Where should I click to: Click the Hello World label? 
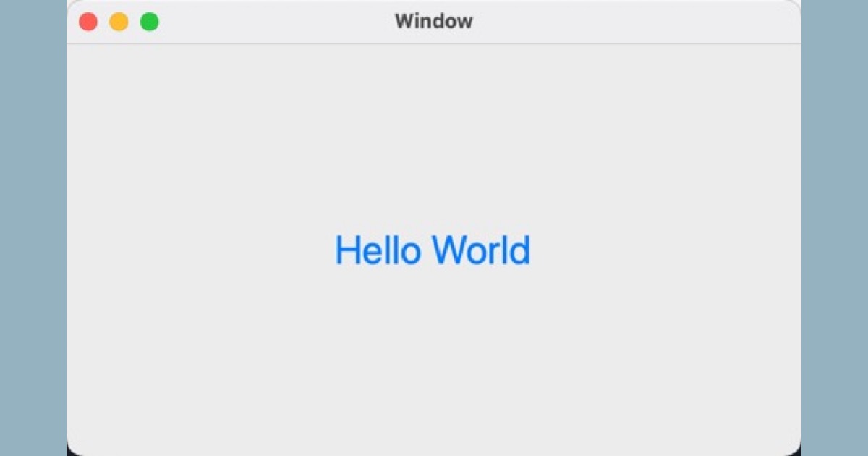(x=433, y=250)
